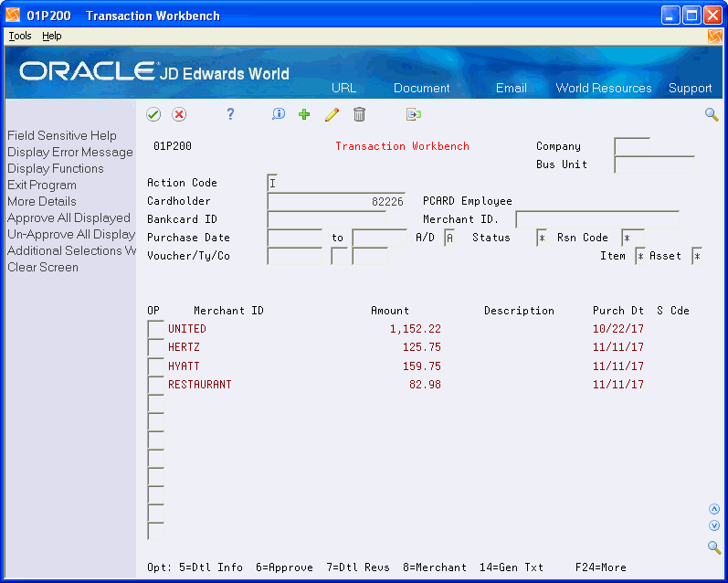Click the Voucher number field
This screenshot has height=583, width=728.
pos(295,256)
